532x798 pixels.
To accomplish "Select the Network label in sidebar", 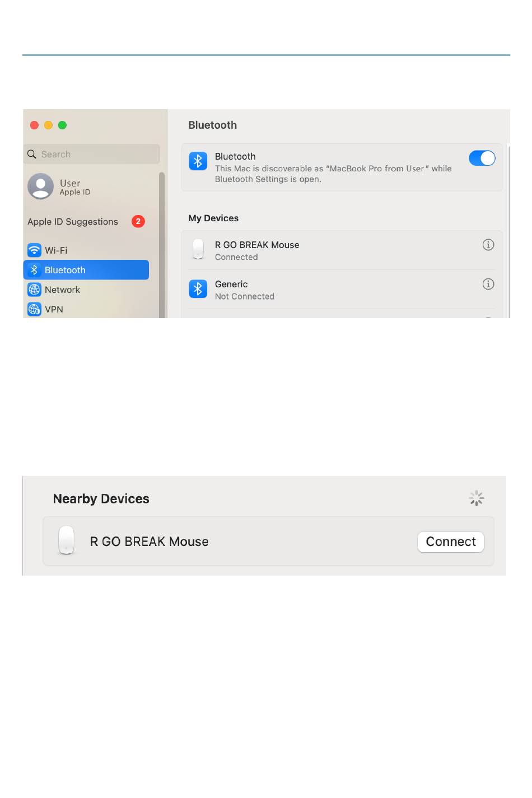I will [x=62, y=290].
